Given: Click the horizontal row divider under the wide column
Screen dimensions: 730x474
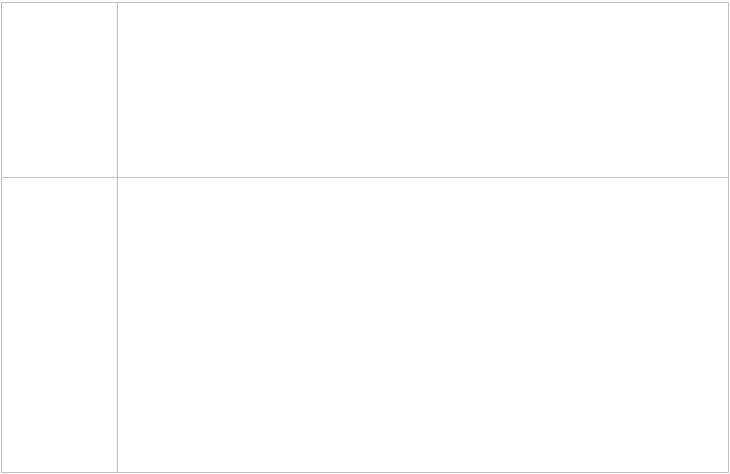Looking at the screenshot, I should pos(423,177).
